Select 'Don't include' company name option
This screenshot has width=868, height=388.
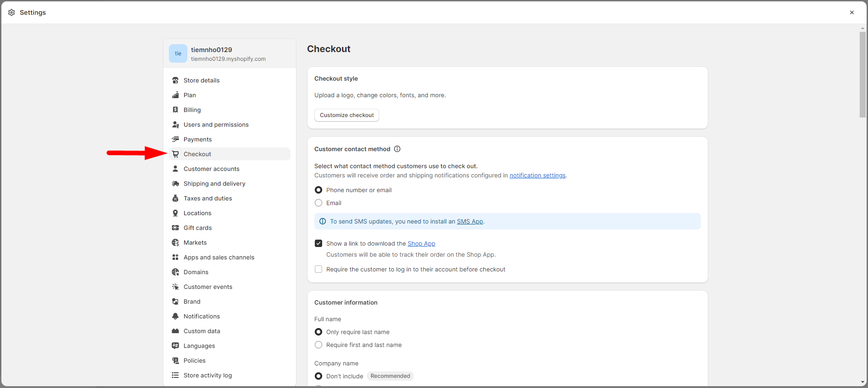(x=318, y=376)
